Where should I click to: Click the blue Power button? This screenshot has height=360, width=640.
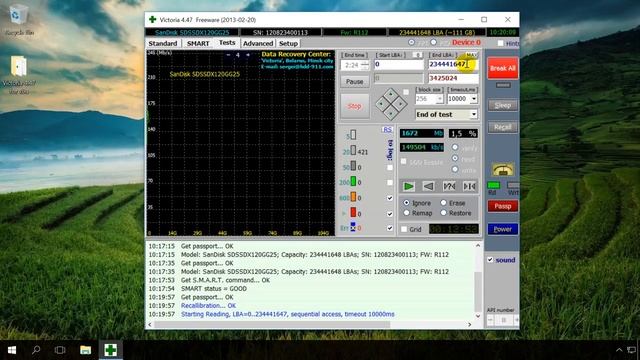pyautogui.click(x=503, y=229)
